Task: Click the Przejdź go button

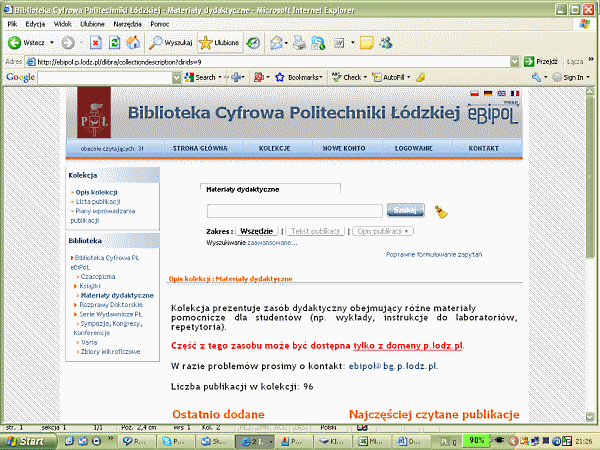Action: pyautogui.click(x=541, y=62)
